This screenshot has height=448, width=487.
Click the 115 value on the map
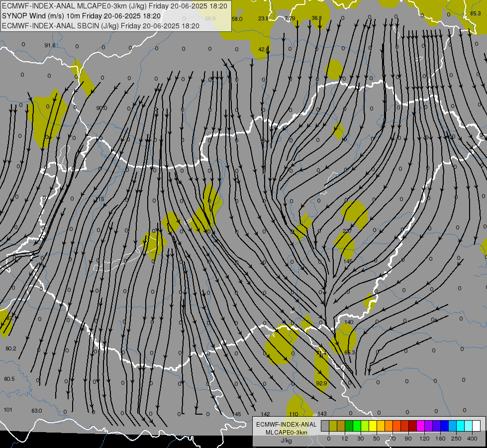click(100, 199)
